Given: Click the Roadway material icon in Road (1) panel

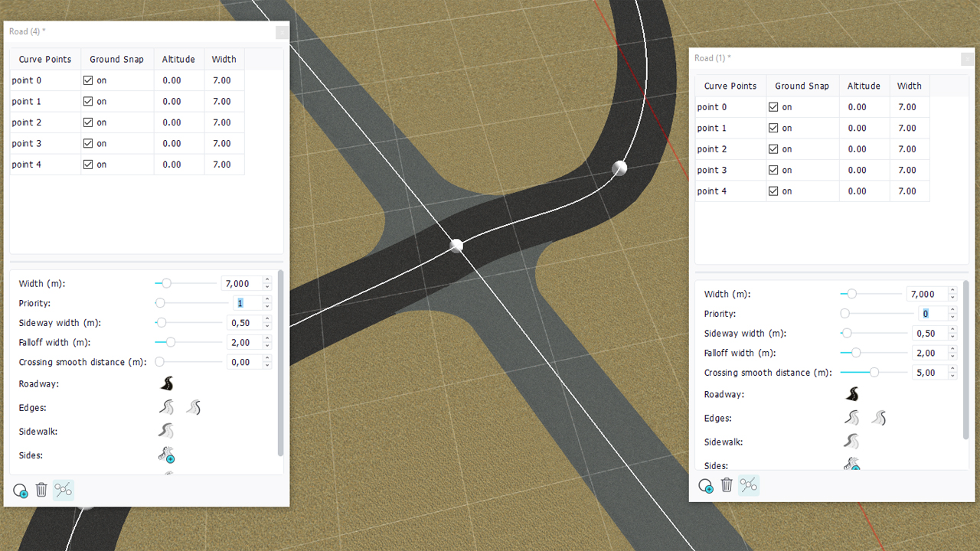Looking at the screenshot, I should (x=852, y=395).
